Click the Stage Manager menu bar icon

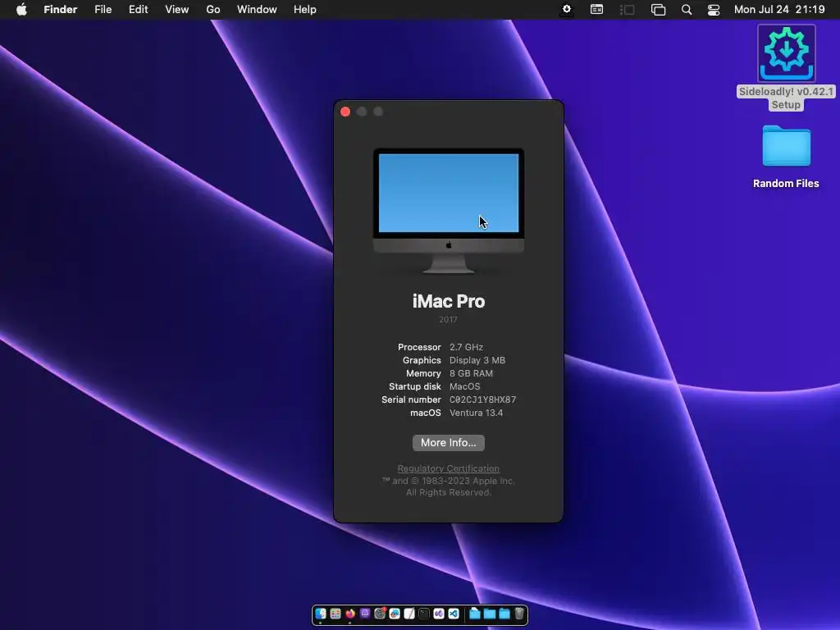coord(628,10)
